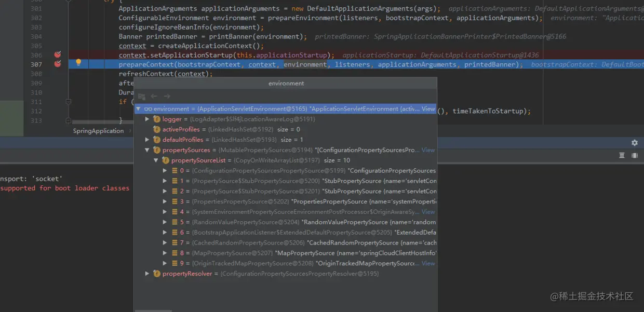Click the field icon beside propertySourceList
This screenshot has width=644, height=312.
click(166, 160)
